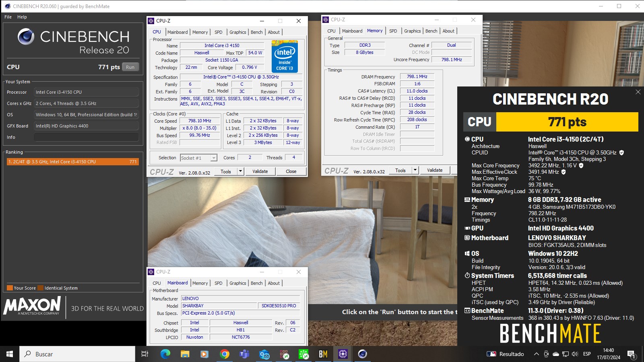
Task: Click Cinebench logo in title bar
Action: [x=7, y=6]
